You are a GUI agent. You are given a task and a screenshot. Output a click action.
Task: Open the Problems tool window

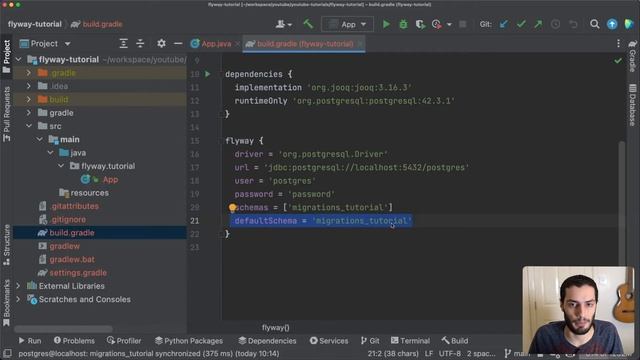74,340
